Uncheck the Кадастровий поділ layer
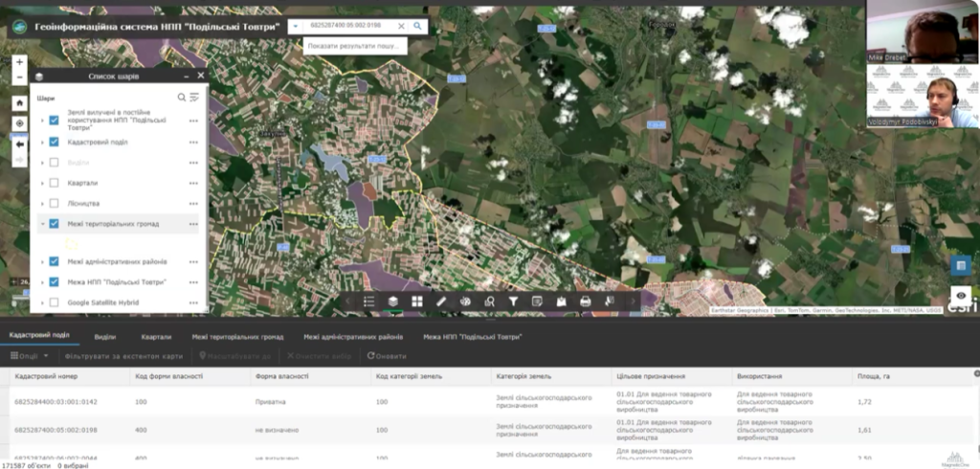The image size is (980, 469). [x=55, y=142]
